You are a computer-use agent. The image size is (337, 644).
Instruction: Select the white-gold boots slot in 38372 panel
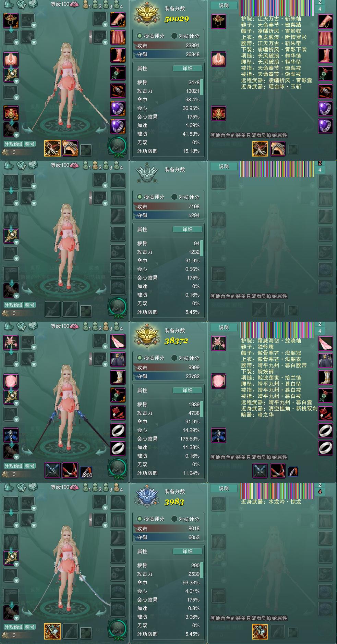(x=118, y=377)
